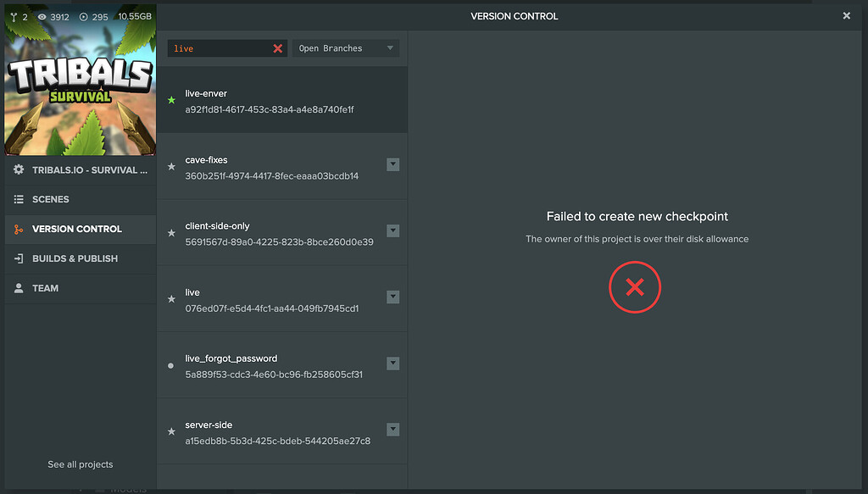
Task: Clear the live search with the red X
Action: point(277,48)
